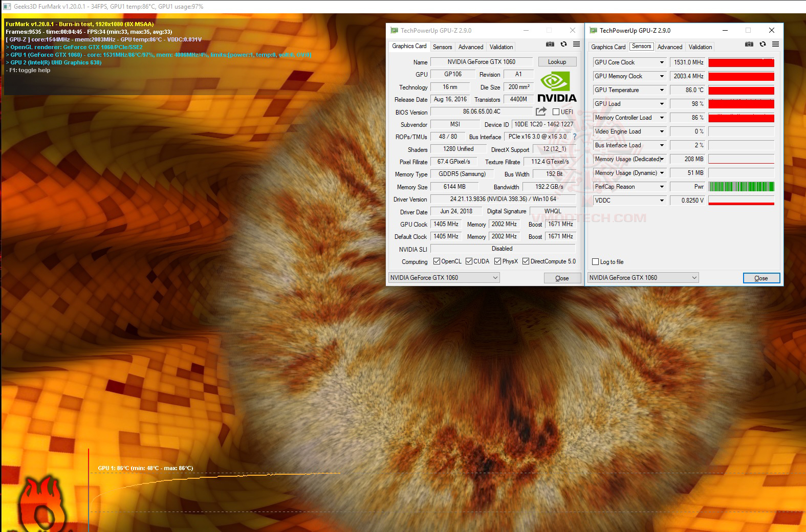806x532 pixels.
Task: Expand the Memory Controller Load dropdown
Action: [x=662, y=118]
